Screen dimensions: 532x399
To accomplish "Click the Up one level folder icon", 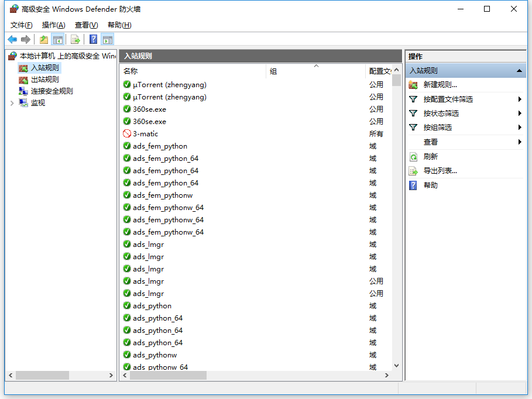I will pyautogui.click(x=44, y=40).
